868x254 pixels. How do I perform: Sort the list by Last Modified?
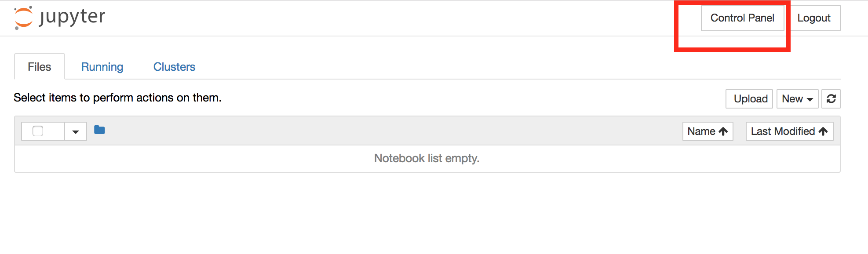(789, 131)
